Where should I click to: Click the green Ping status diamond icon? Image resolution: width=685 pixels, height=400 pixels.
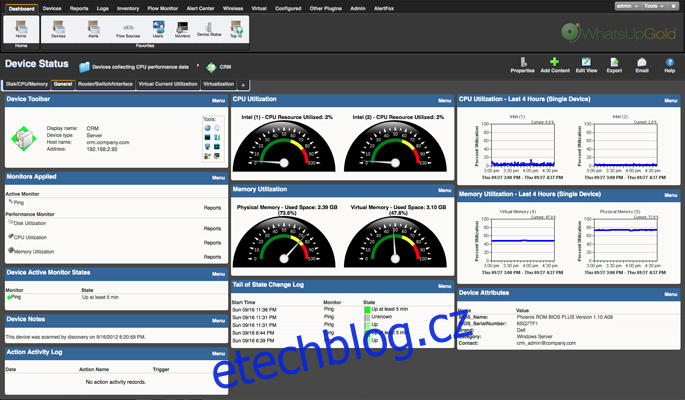[9, 297]
